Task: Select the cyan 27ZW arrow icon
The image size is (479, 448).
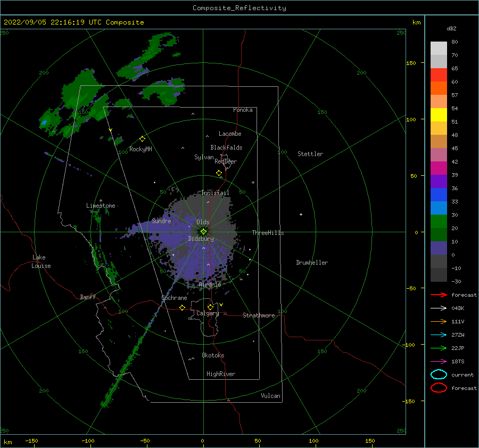Action: (x=439, y=335)
